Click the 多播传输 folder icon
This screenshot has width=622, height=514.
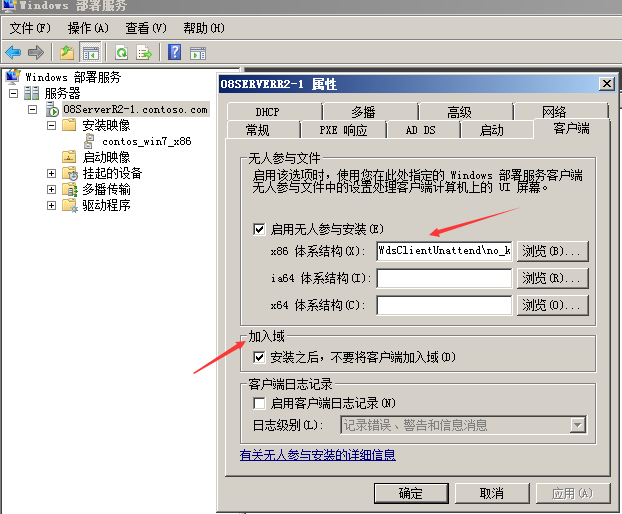pos(70,190)
